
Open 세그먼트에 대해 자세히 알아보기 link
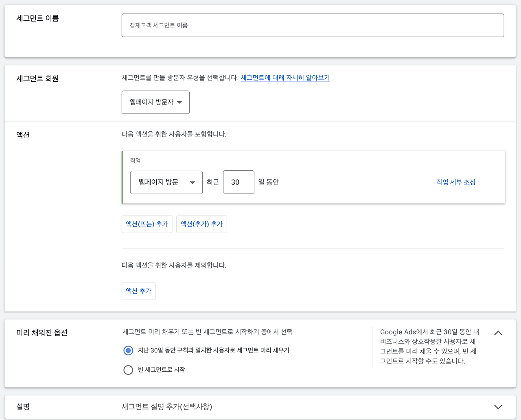(285, 78)
